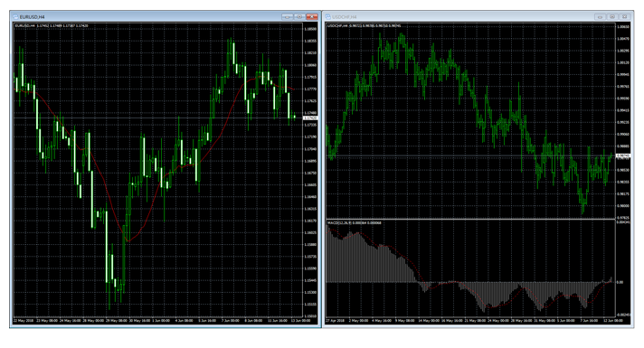Click the EURUSD time scale axis
This screenshot has height=348, width=644.
(x=158, y=321)
